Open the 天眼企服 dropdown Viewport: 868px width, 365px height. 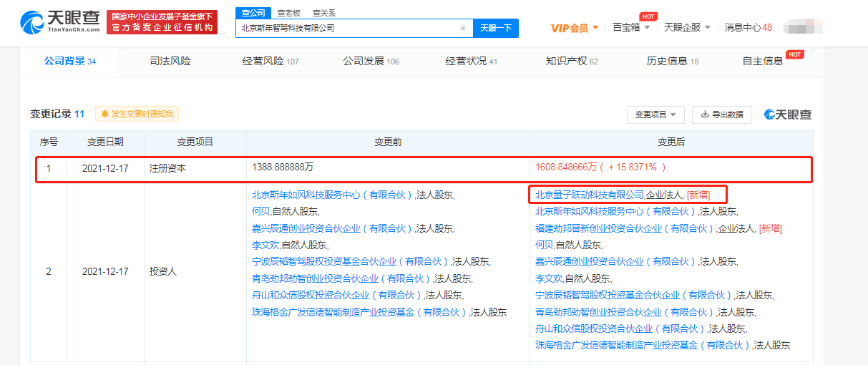click(687, 27)
